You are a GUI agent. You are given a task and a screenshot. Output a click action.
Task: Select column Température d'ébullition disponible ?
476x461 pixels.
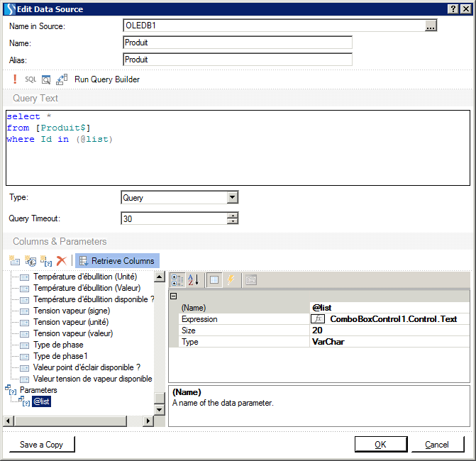[x=94, y=299]
